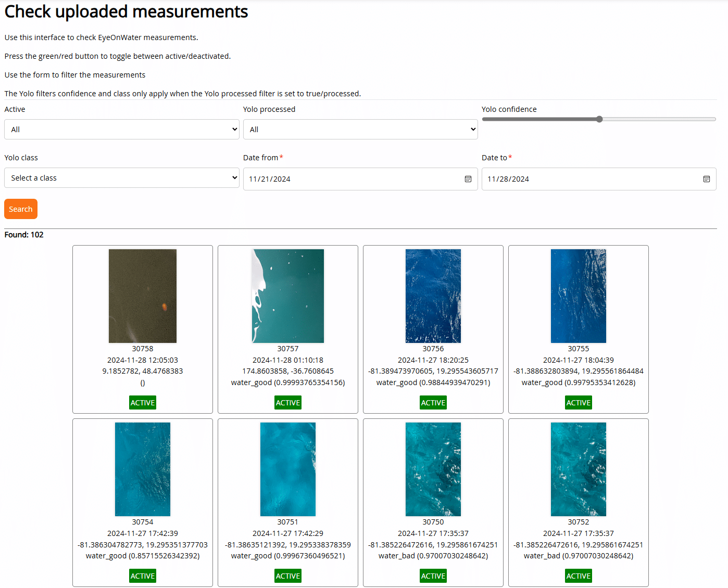Click the orange Search button
This screenshot has width=728, height=588.
(x=21, y=209)
